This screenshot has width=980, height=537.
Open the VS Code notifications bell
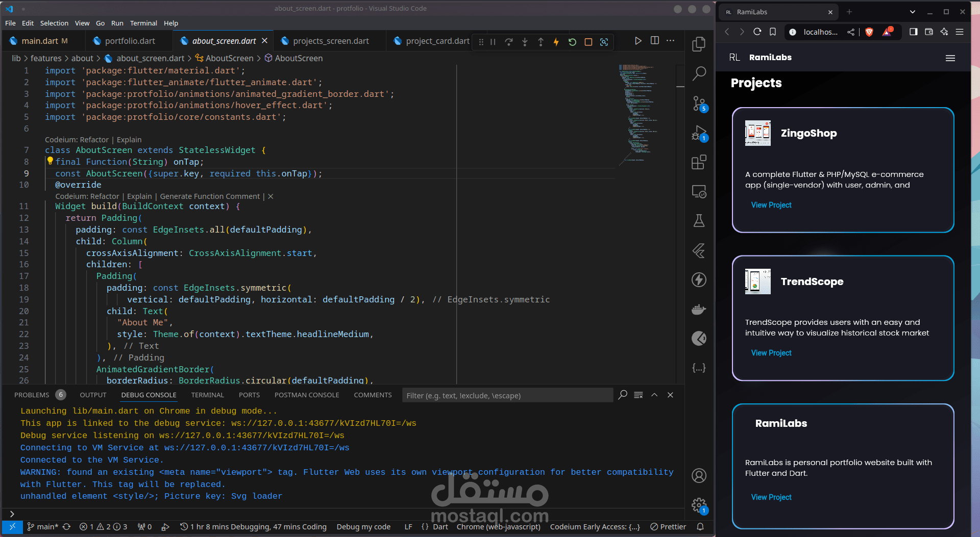[x=700, y=527]
